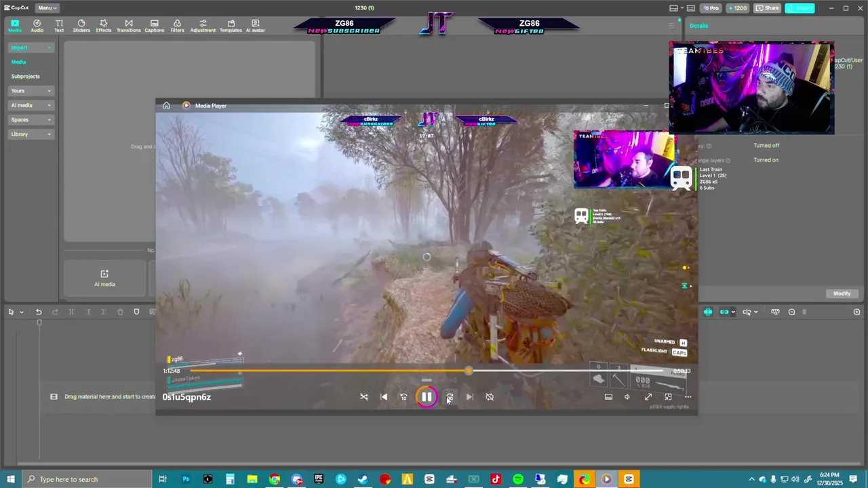868x488 pixels.
Task: Open the timeline preview axis dropdown arrow
Action: tap(755, 312)
